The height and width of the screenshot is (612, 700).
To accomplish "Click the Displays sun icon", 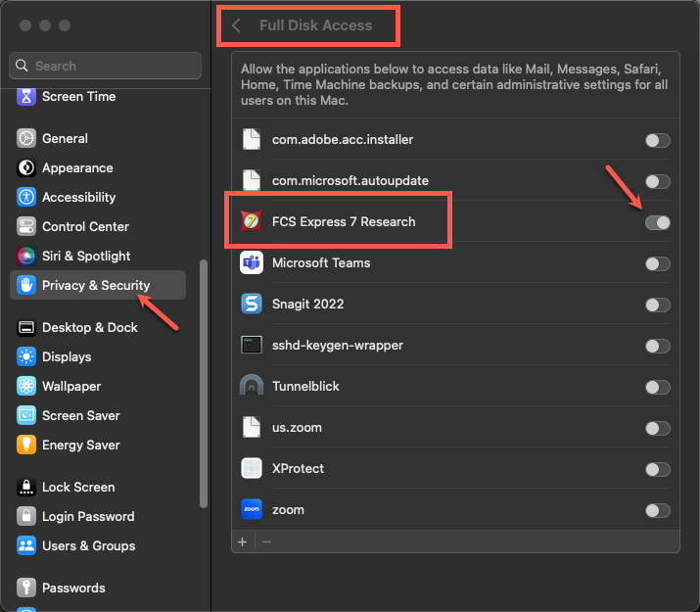I will tap(26, 357).
